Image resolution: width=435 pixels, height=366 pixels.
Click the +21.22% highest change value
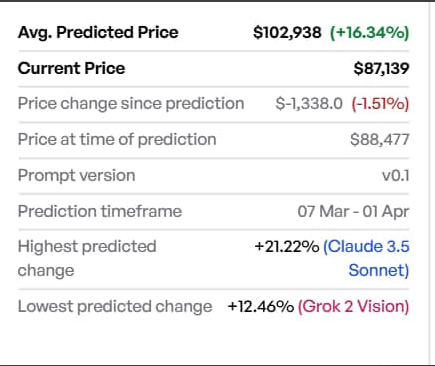[287, 247]
